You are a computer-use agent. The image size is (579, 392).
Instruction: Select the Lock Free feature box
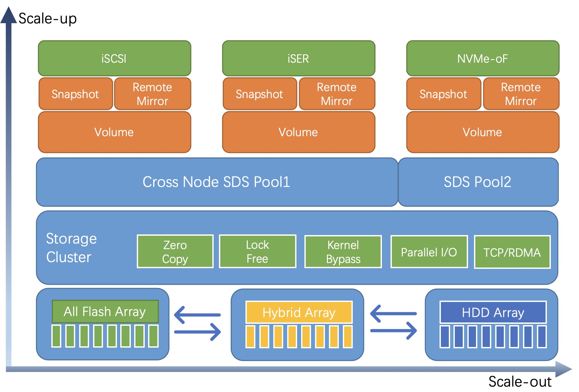point(258,252)
